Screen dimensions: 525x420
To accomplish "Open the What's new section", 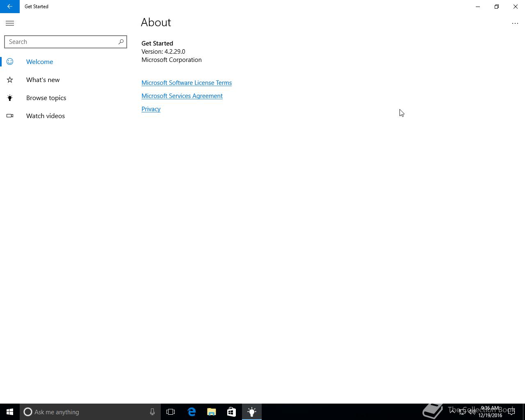I will pos(66,80).
